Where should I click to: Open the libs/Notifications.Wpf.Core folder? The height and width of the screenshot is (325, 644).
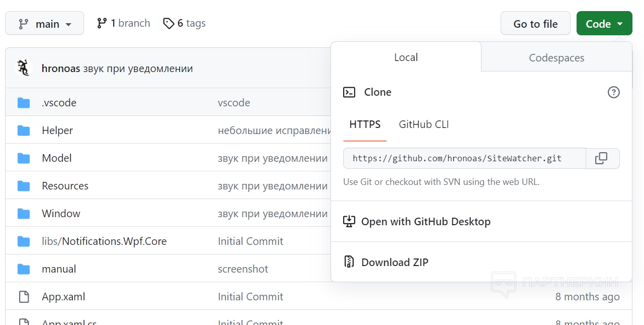point(104,241)
